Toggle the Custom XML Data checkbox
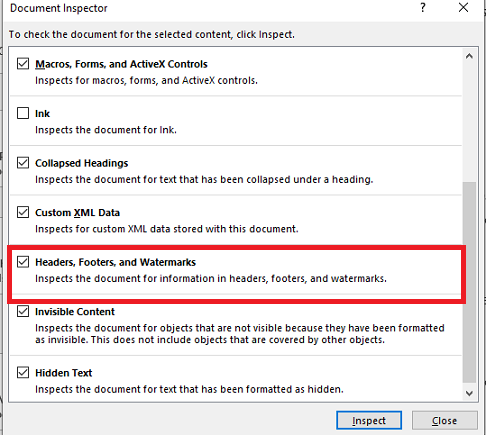 pos(23,212)
